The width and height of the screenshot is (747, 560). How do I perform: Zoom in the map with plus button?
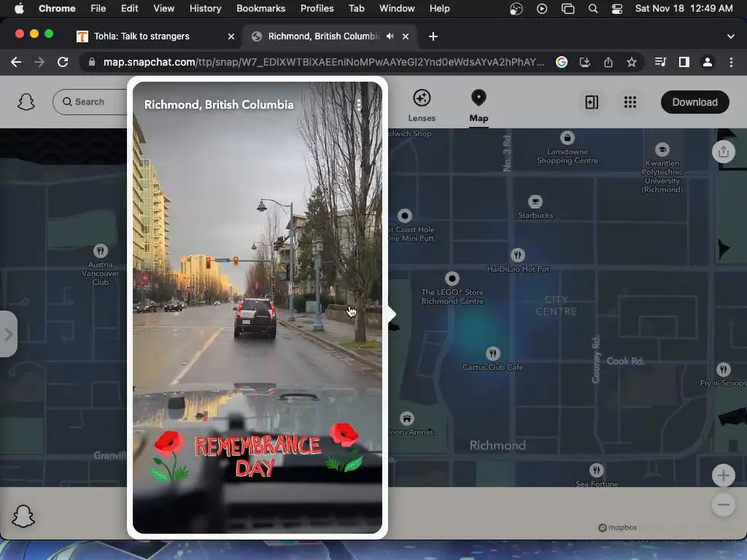[723, 475]
